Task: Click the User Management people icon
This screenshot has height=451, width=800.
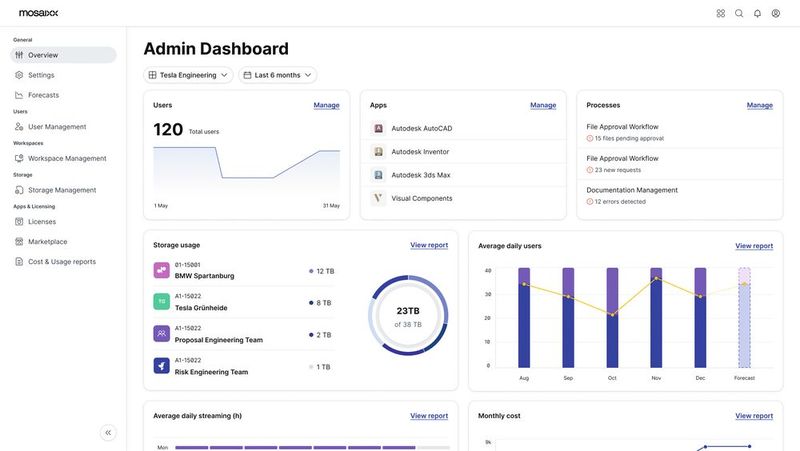Action: 19,127
